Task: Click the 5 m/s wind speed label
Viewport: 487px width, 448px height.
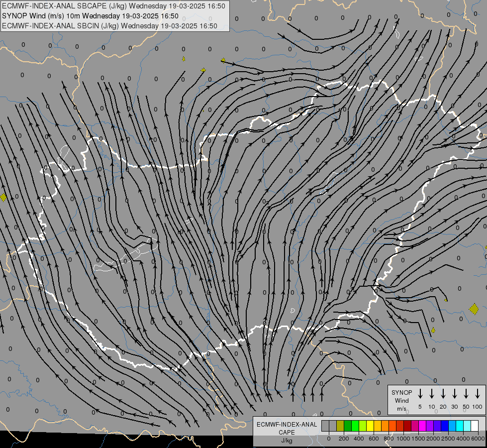Action: point(420,407)
